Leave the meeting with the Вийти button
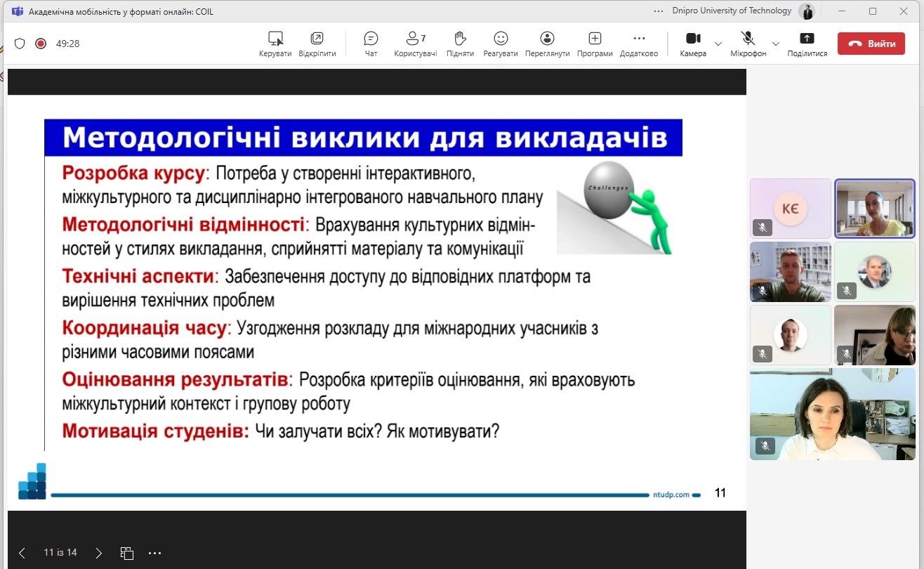 point(871,44)
